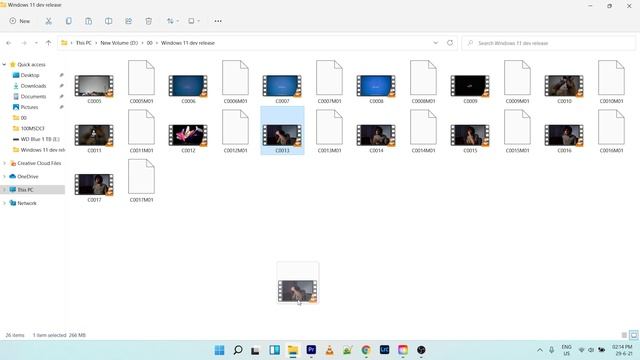Switch to large thumbnails view in status bar
Image resolution: width=640 pixels, height=360 pixels.
633,335
